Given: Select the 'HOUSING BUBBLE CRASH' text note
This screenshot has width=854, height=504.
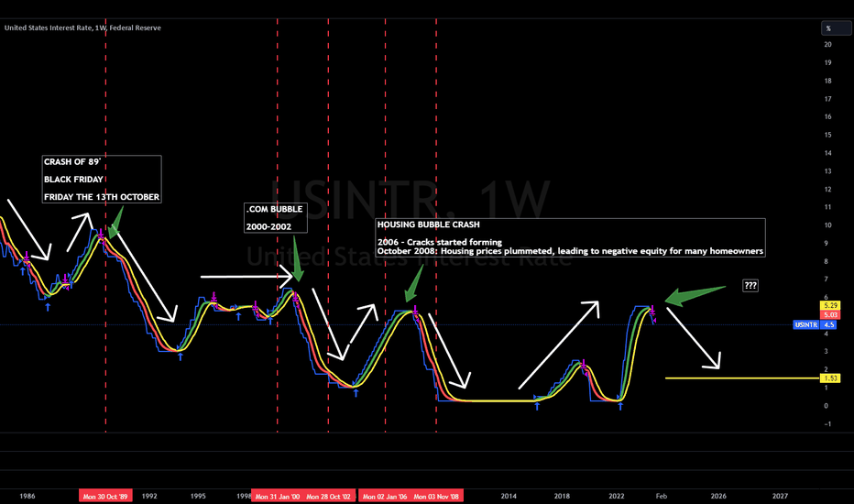Looking at the screenshot, I should [570, 237].
